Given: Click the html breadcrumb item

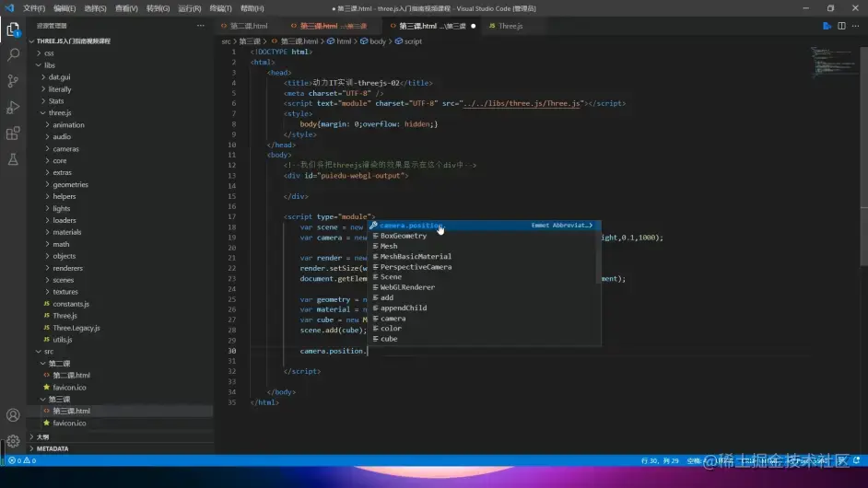Looking at the screenshot, I should point(339,41).
